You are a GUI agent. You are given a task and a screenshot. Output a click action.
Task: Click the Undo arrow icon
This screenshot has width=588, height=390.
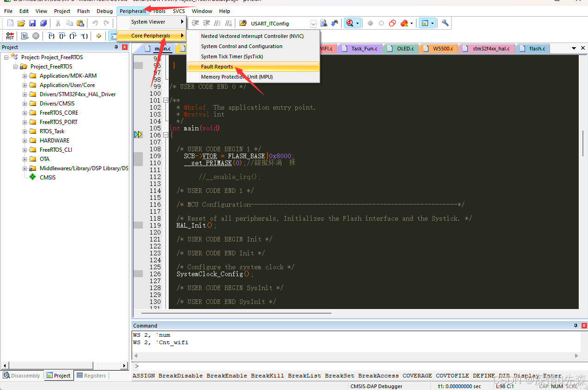click(x=95, y=23)
